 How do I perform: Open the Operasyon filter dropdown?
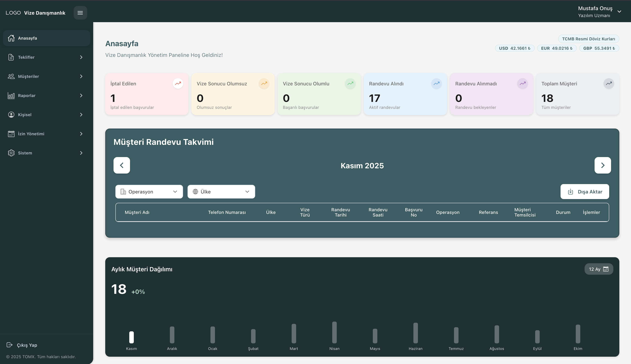tap(149, 192)
